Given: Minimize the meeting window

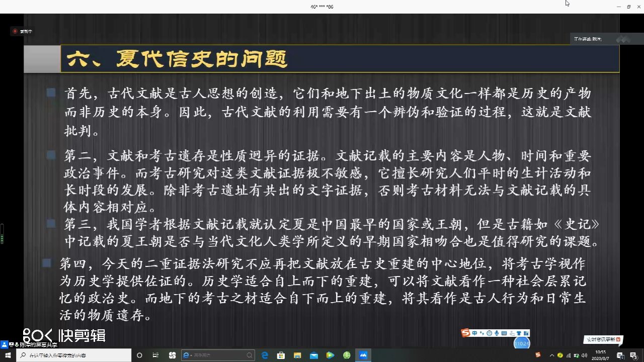Looking at the screenshot, I should (619, 7).
